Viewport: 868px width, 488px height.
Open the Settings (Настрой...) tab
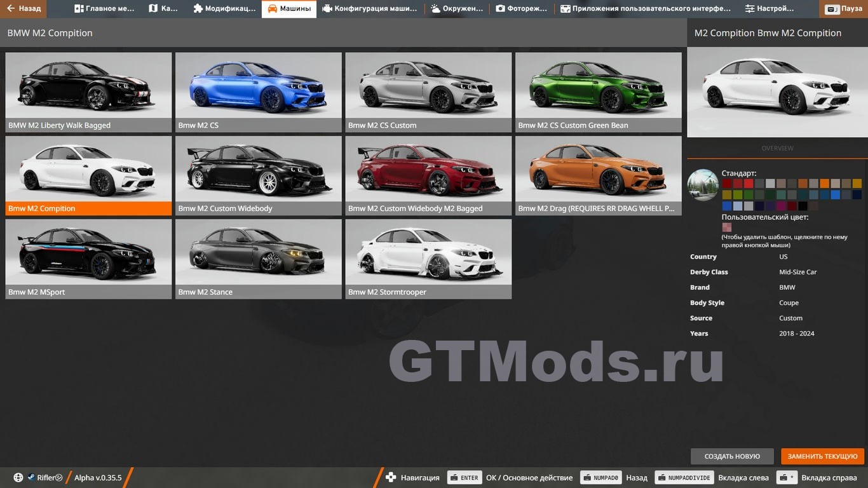point(770,9)
